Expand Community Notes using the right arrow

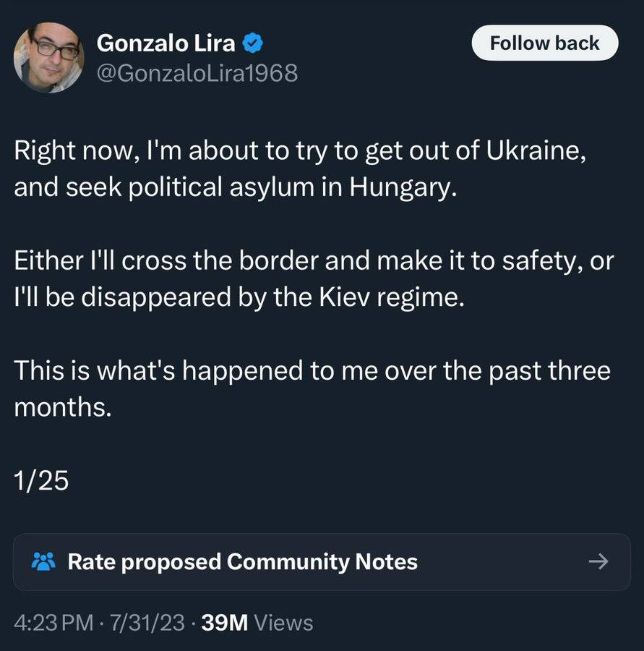[598, 561]
